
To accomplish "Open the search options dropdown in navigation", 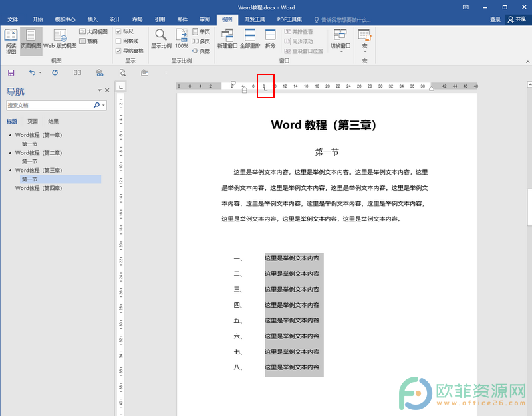I will 104,105.
